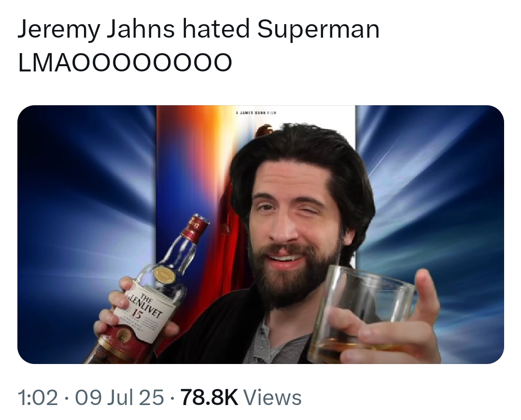Click the word Superman in tweet
This screenshot has width=521, height=420.
318,29
